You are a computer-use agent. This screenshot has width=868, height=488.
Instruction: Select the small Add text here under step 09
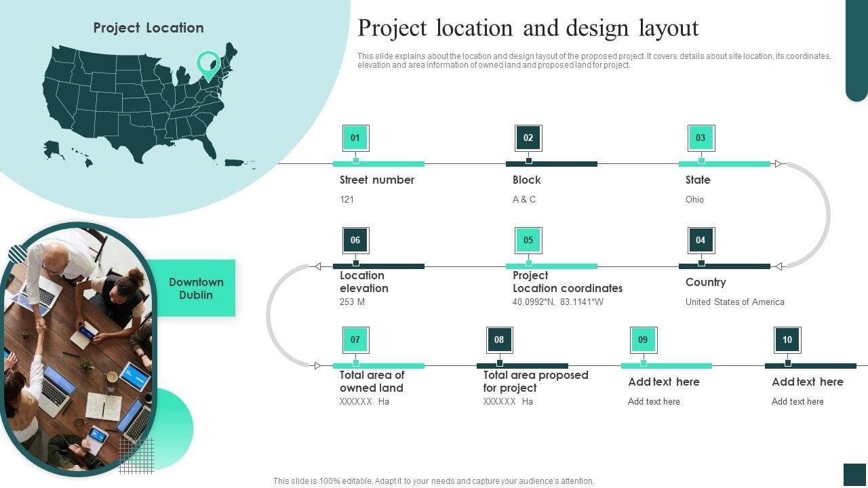pos(654,401)
